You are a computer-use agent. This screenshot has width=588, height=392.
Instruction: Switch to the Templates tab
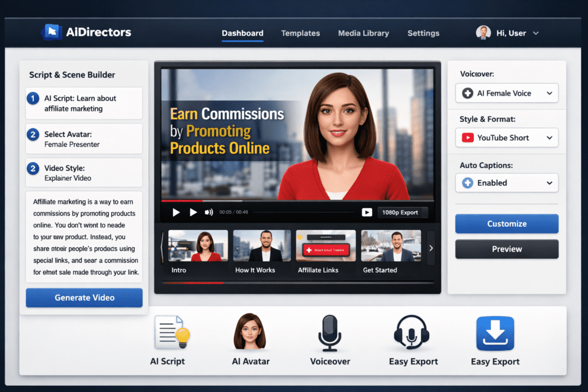[x=300, y=33]
